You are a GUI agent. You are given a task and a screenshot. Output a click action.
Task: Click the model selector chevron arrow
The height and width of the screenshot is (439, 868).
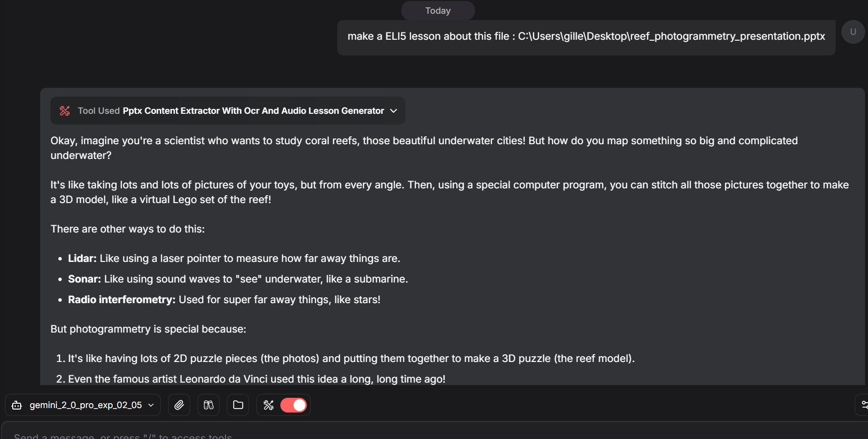pos(151,405)
